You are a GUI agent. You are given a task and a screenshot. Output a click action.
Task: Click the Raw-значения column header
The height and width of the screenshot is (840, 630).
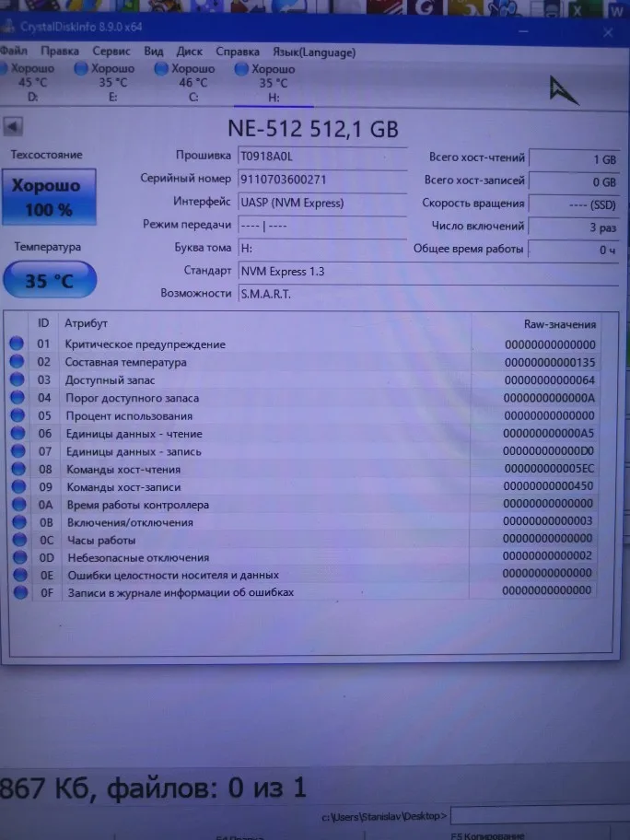(559, 324)
